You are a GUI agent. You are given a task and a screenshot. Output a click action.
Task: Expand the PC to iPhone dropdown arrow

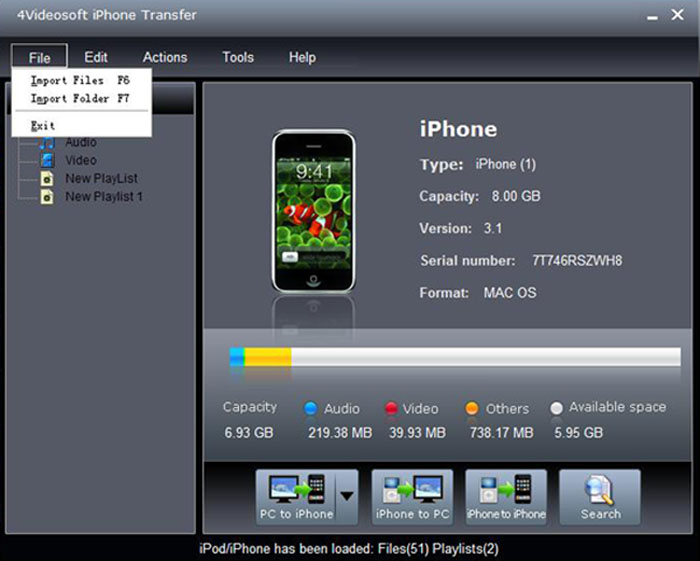[347, 496]
